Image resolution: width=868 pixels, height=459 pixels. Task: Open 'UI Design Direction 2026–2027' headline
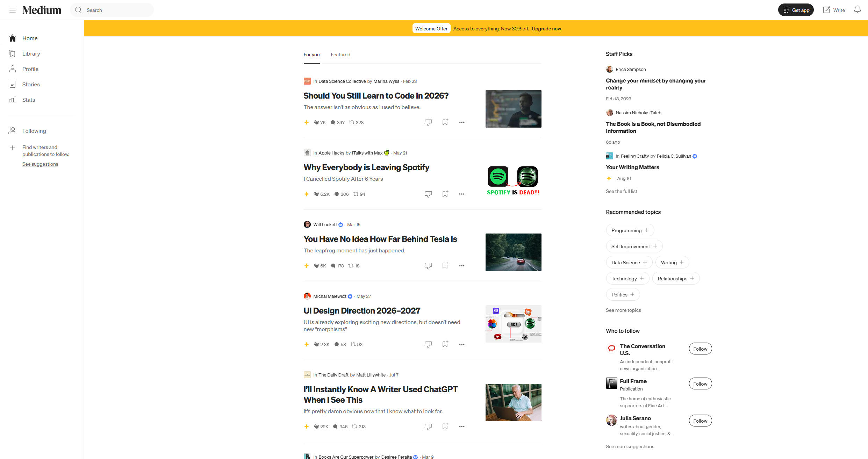click(x=362, y=311)
